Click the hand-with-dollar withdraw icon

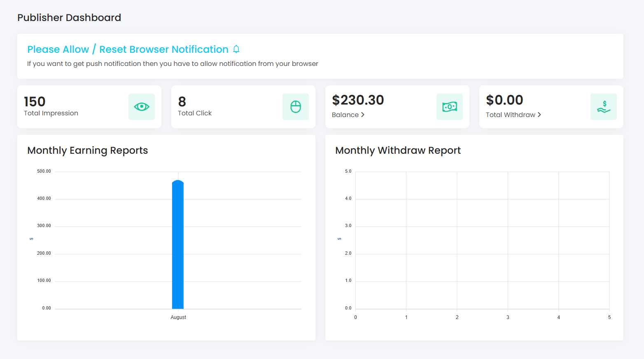[x=603, y=107]
